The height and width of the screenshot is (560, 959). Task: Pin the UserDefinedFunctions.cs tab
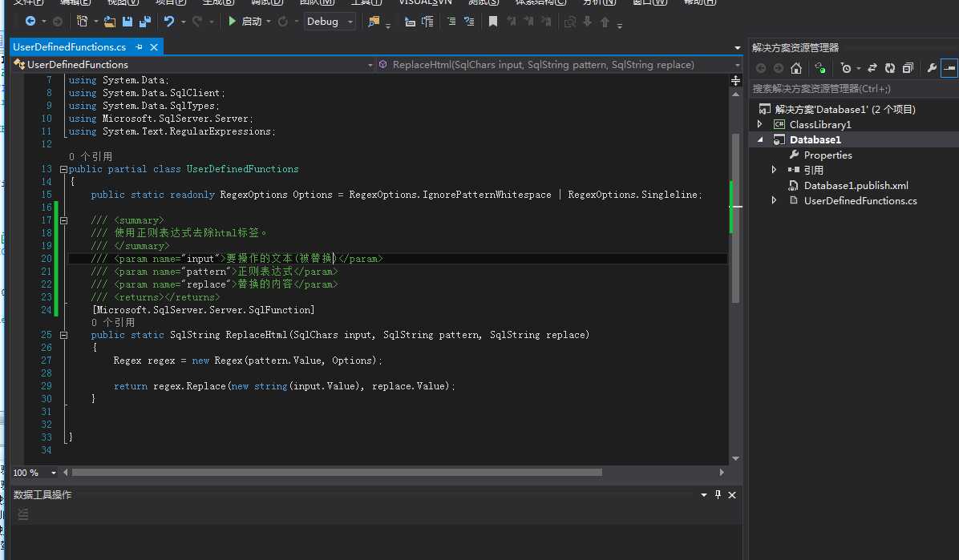(x=139, y=47)
